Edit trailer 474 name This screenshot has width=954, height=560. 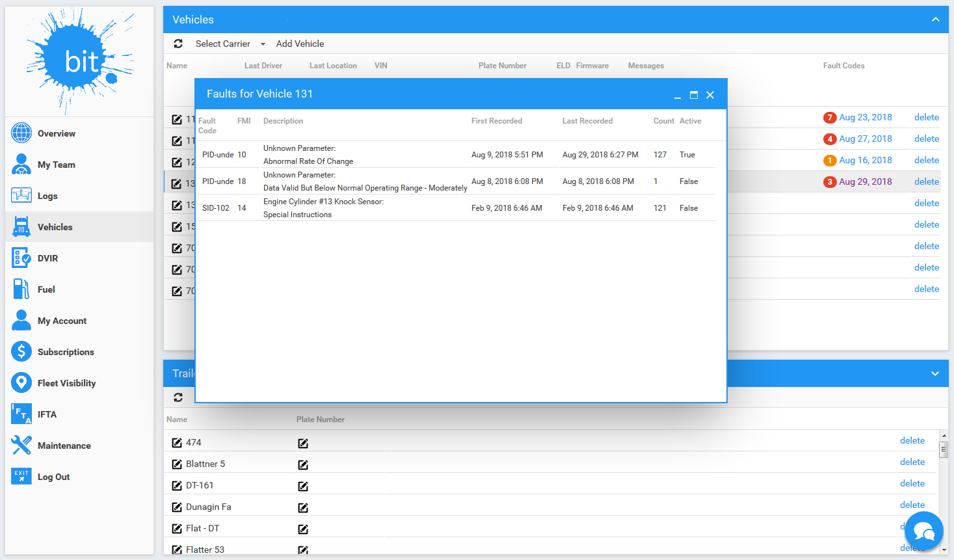click(177, 443)
